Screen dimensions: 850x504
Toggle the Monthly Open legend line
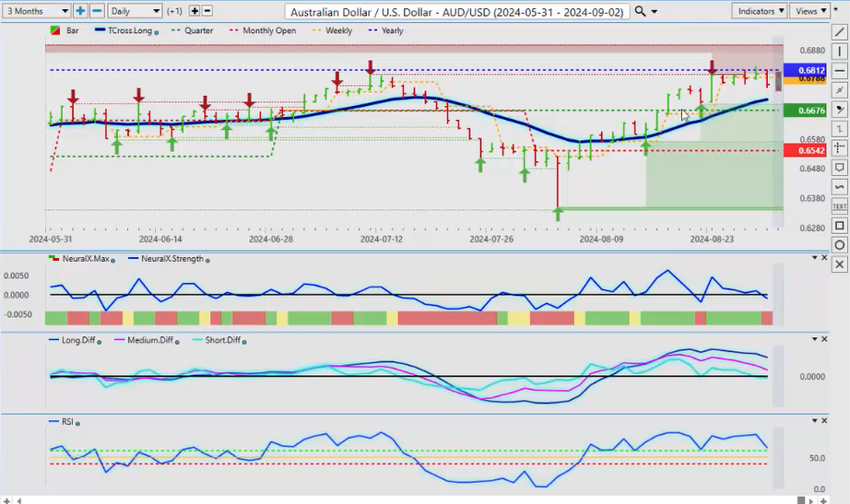(x=268, y=30)
